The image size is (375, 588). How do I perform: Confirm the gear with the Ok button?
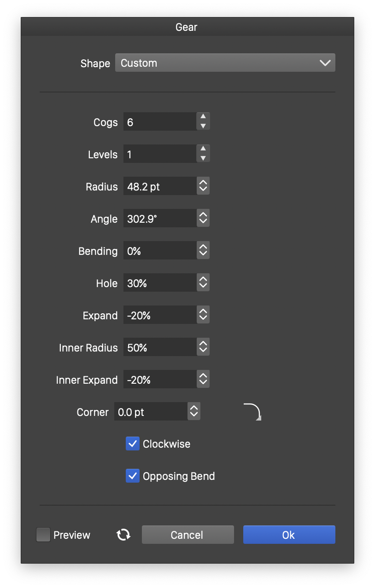coord(289,535)
